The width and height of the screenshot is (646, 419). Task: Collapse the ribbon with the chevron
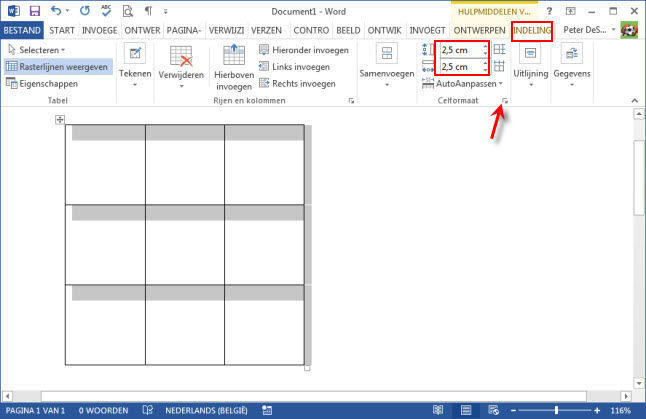coord(634,100)
